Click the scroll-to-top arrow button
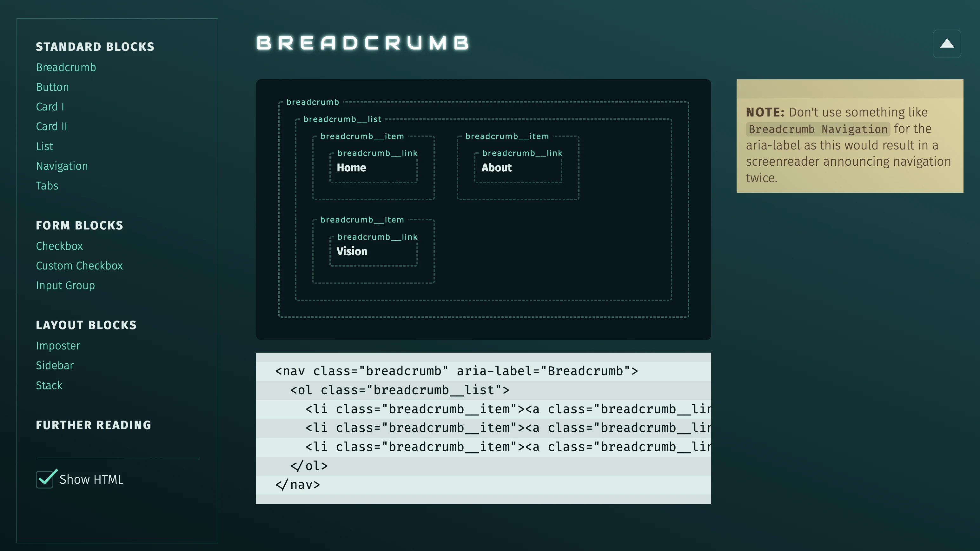The image size is (980, 551). point(947,43)
